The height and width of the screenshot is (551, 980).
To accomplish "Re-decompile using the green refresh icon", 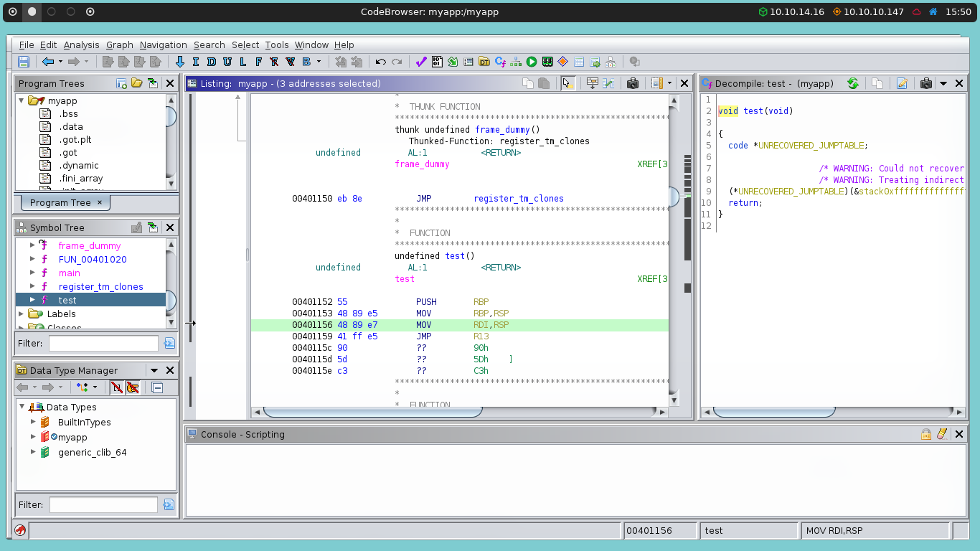I will coord(853,84).
